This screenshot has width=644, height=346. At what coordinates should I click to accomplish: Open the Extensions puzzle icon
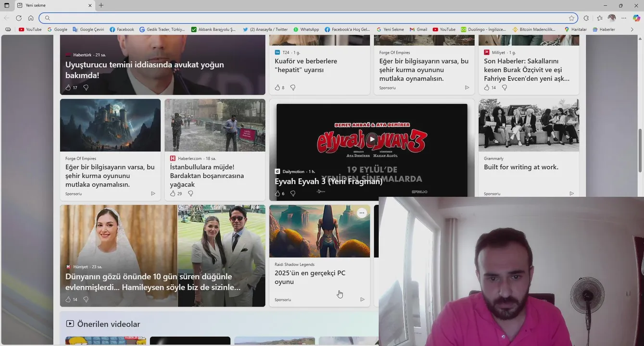[x=586, y=18]
